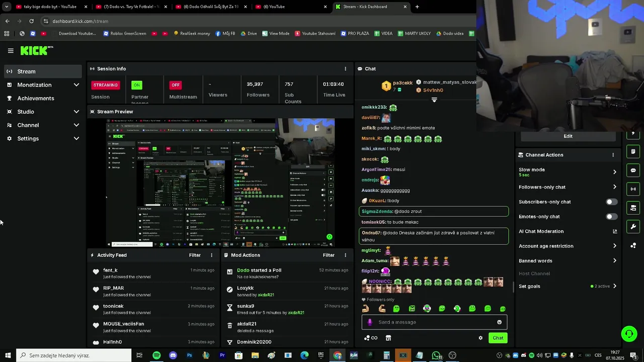Select Stream in the sidebar
Viewport: 644px width, 362px height.
pos(43,71)
